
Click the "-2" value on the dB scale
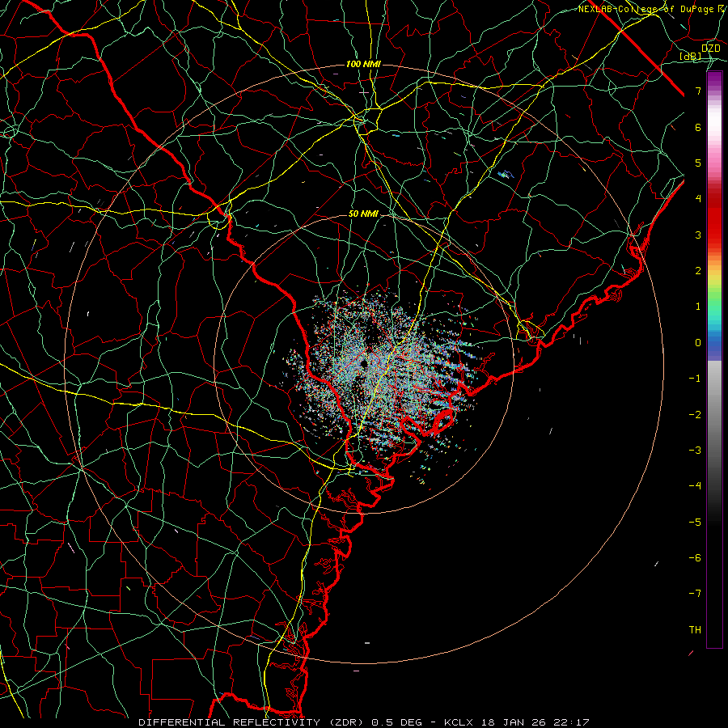pyautogui.click(x=695, y=415)
